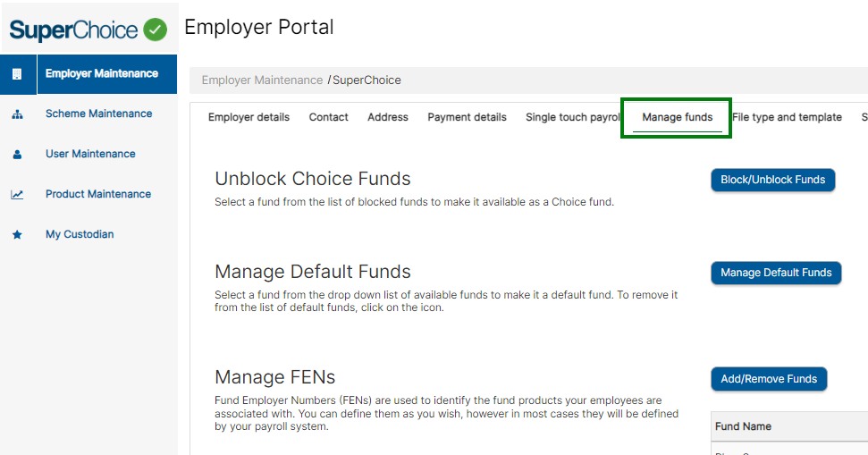The width and height of the screenshot is (868, 455).
Task: Click Employer Maintenance breadcrumb link
Action: coord(262,80)
